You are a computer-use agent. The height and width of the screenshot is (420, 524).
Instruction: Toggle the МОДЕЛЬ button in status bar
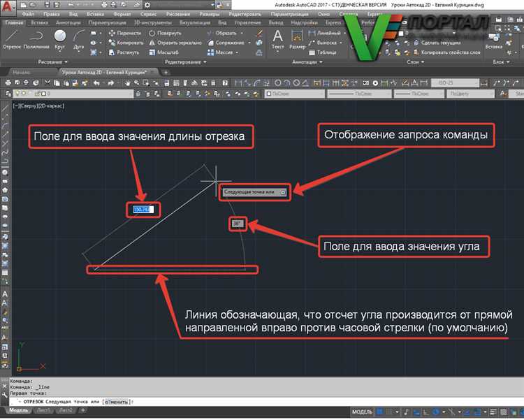362,412
